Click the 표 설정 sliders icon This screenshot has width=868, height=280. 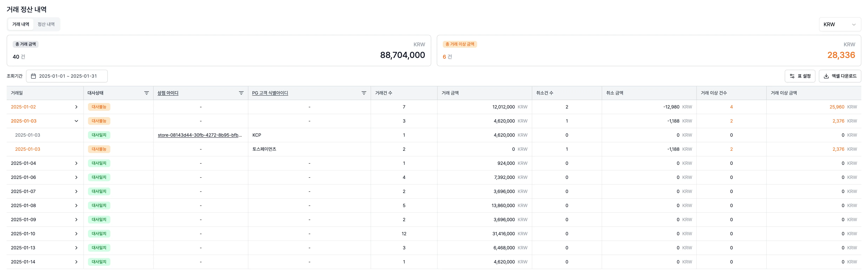[792, 76]
